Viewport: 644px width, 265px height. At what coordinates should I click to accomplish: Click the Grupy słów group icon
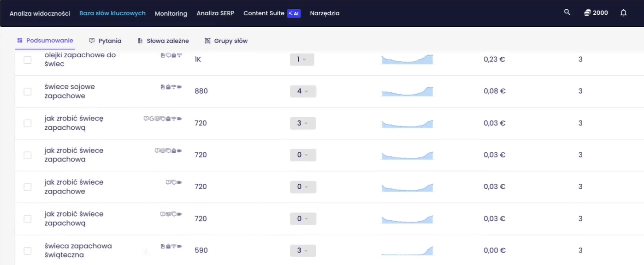pyautogui.click(x=207, y=41)
